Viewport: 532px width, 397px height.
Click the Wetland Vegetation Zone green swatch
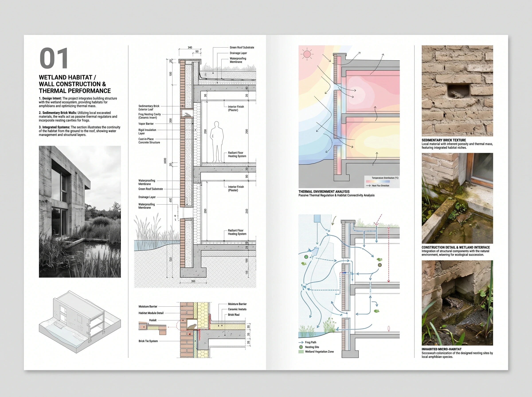coord(301,352)
